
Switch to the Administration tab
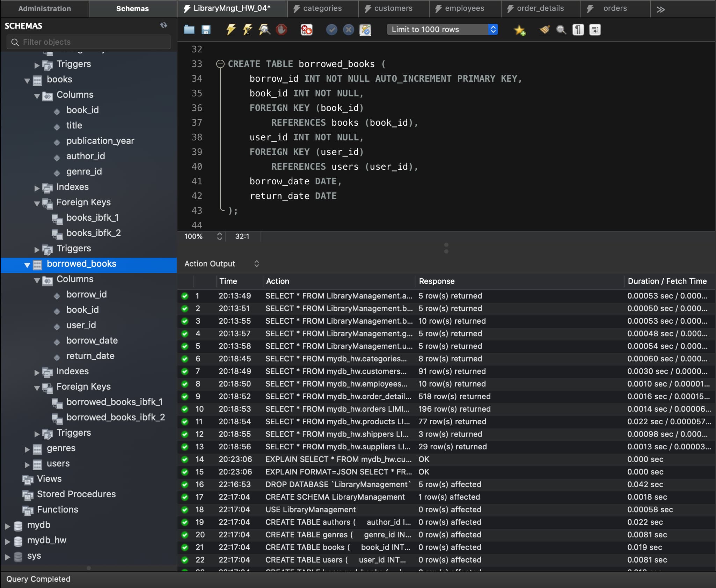(x=44, y=9)
